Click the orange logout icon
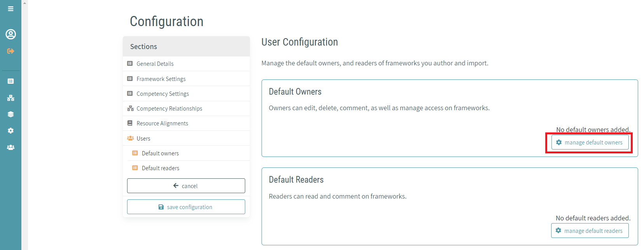 [10, 51]
